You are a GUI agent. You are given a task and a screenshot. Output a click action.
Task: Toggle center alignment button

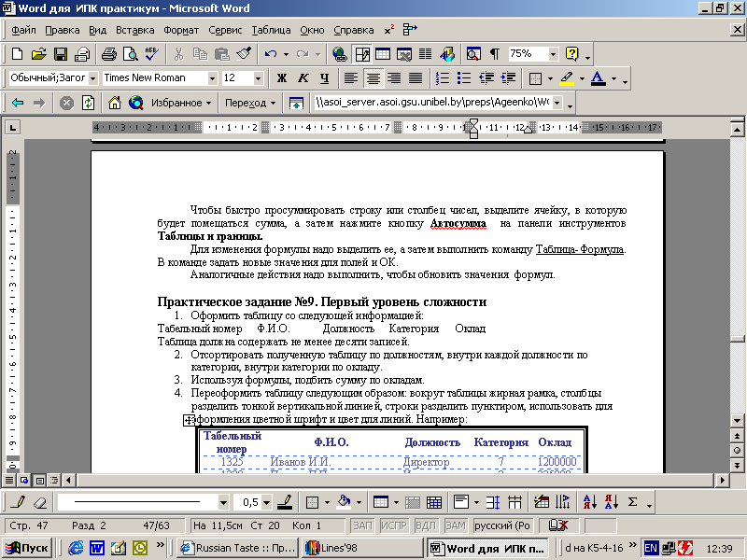click(x=373, y=78)
